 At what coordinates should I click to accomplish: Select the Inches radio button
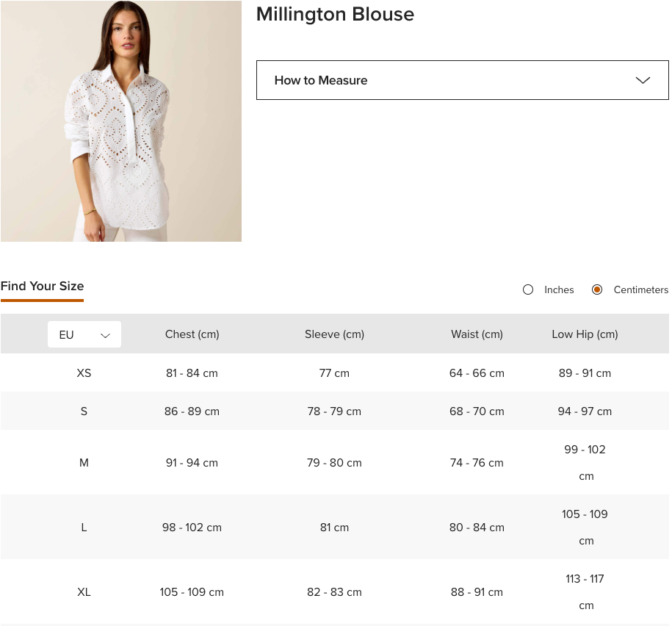pos(528,289)
